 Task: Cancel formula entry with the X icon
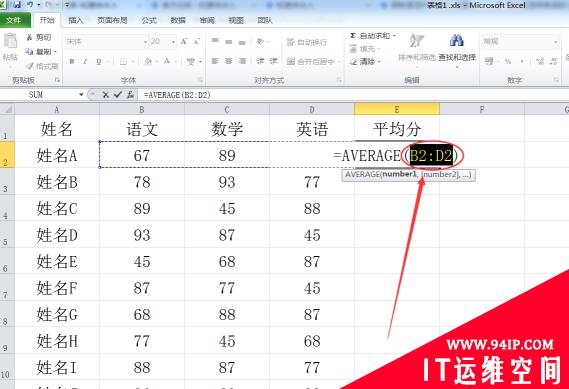[105, 95]
